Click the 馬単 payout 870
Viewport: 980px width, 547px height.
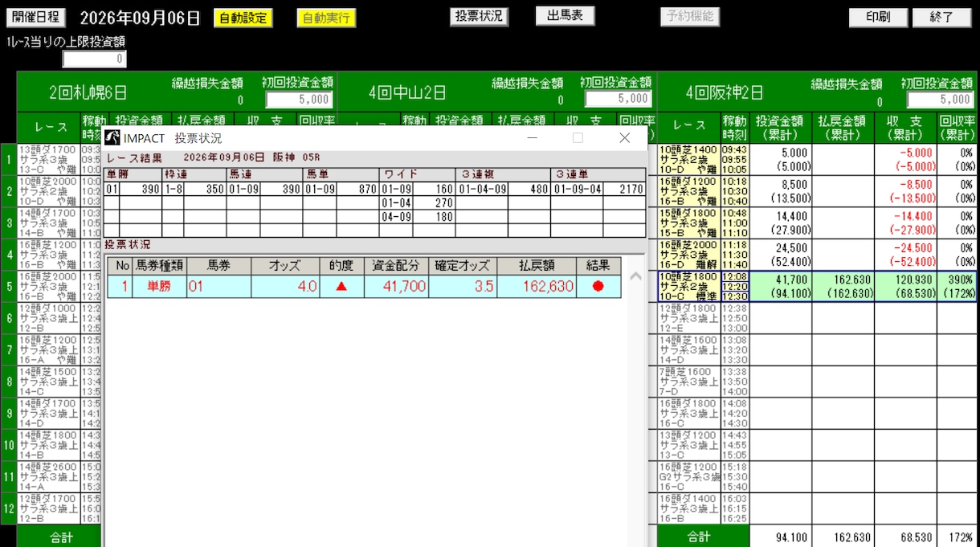tap(357, 189)
